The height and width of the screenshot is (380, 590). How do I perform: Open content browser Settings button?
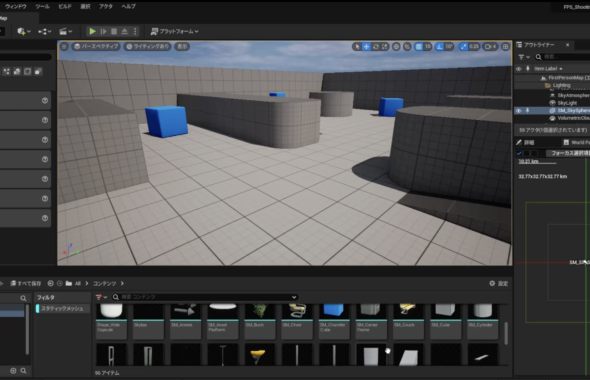tap(499, 283)
